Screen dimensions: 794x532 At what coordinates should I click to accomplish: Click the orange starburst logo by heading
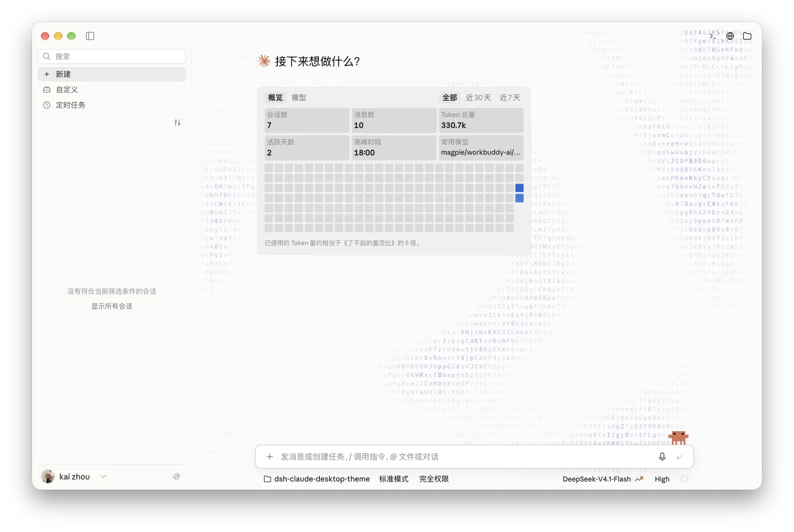[264, 61]
